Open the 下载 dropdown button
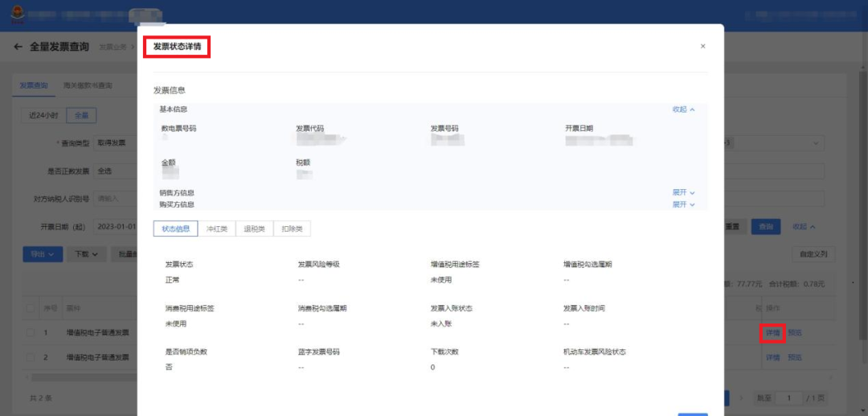The height and width of the screenshot is (416, 868). pos(86,254)
